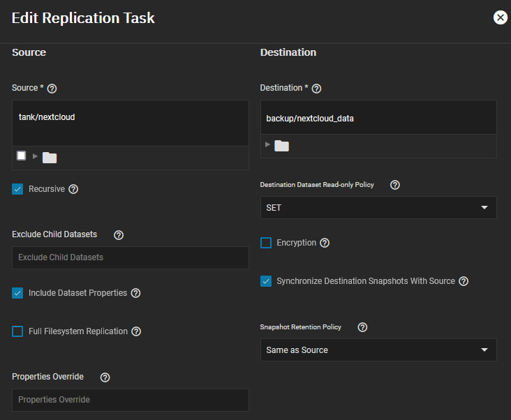This screenshot has width=511, height=420.
Task: Show help for Destination Dataset Read-only Policy
Action: (395, 185)
